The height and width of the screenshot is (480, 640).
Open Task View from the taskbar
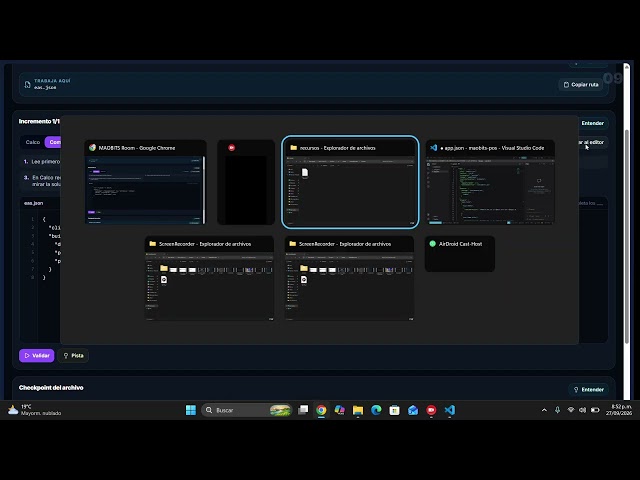pyautogui.click(x=303, y=410)
